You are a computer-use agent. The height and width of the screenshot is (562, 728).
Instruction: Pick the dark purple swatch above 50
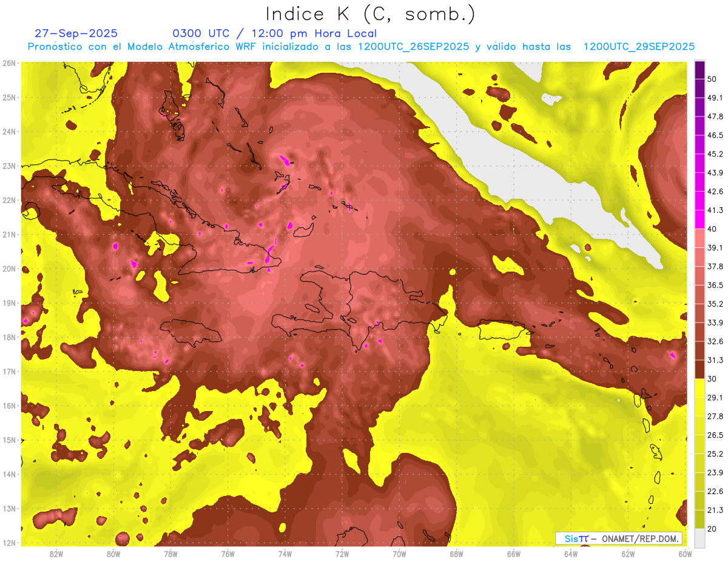point(699,69)
